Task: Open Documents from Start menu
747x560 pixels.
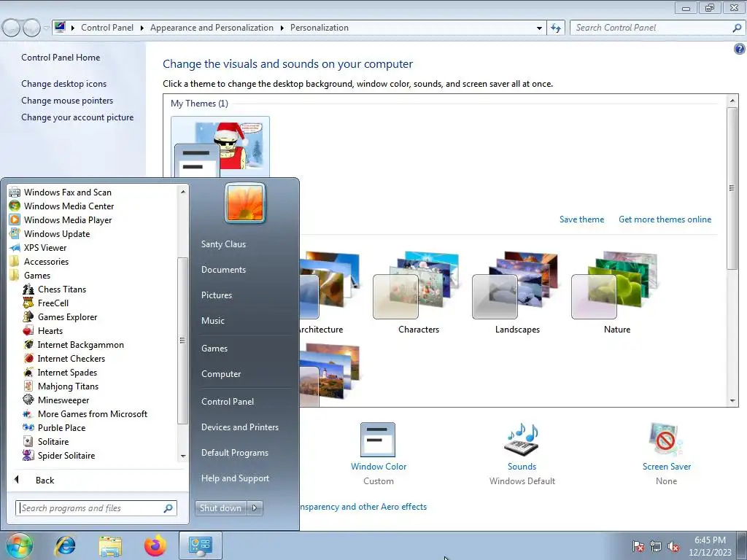Action: click(223, 270)
